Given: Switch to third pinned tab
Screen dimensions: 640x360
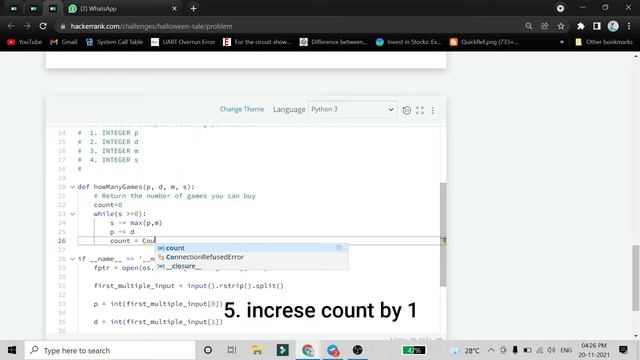Looking at the screenshot, I should click(x=53, y=9).
